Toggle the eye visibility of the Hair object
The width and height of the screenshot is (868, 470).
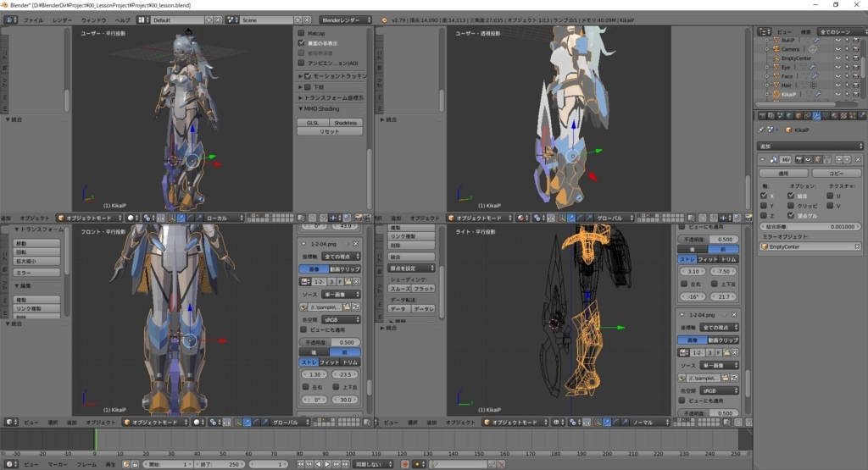838,86
